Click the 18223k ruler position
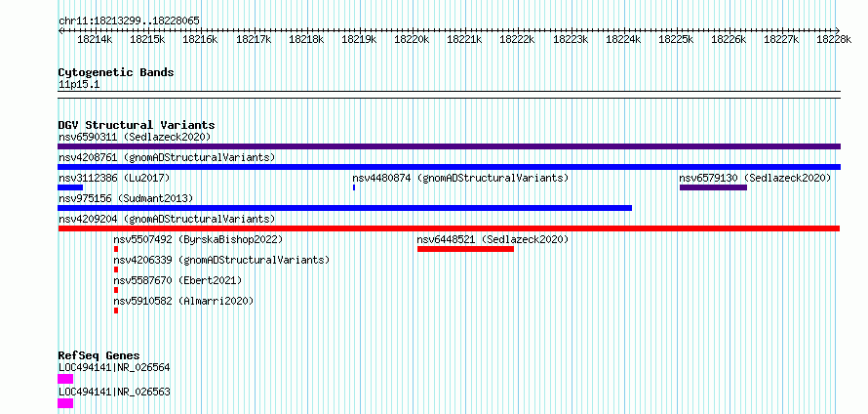The image size is (868, 414). 571,39
